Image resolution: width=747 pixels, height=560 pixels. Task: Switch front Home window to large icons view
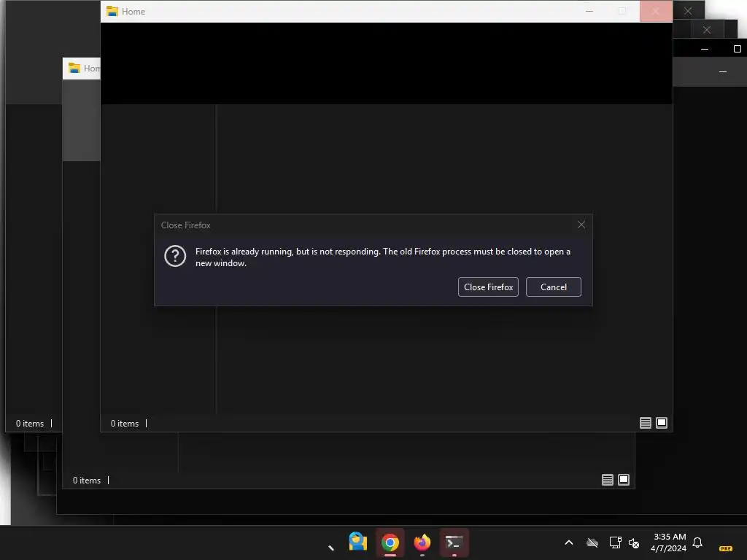[x=662, y=423]
